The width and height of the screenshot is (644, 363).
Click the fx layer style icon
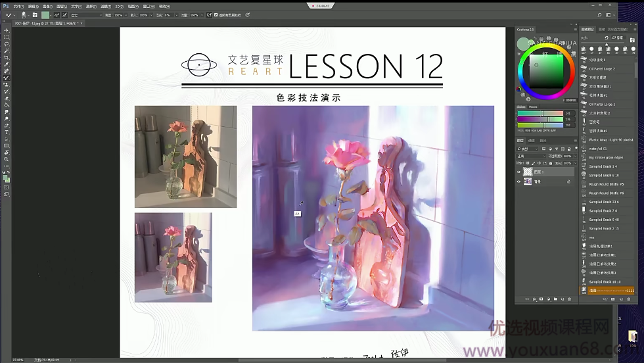534,299
